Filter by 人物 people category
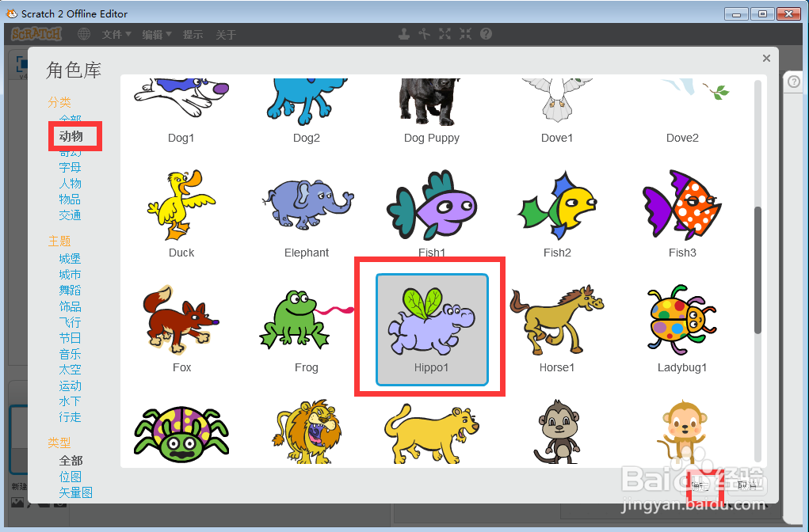The width and height of the screenshot is (809, 532). point(70,184)
